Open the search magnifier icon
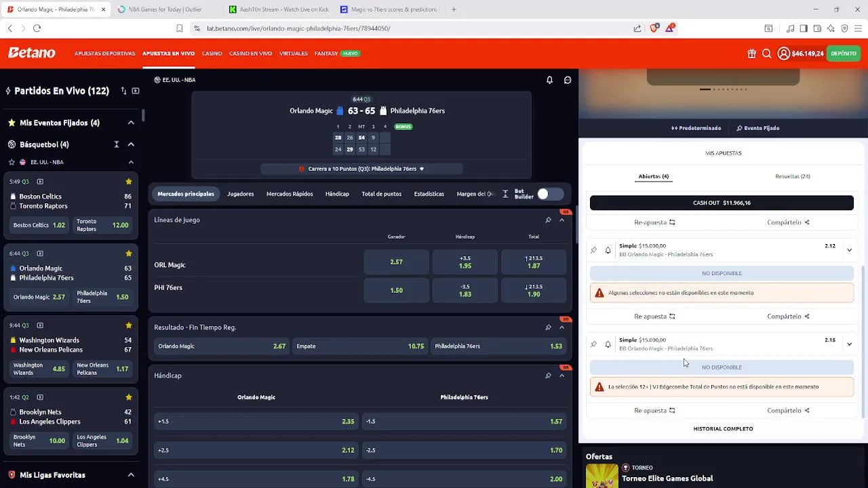This screenshot has height=488, width=868. (766, 54)
